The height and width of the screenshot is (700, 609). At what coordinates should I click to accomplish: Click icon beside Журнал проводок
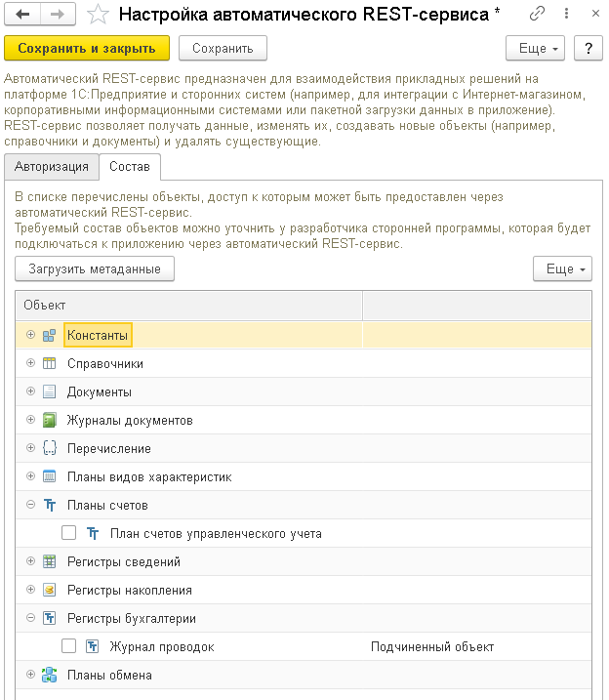click(93, 646)
